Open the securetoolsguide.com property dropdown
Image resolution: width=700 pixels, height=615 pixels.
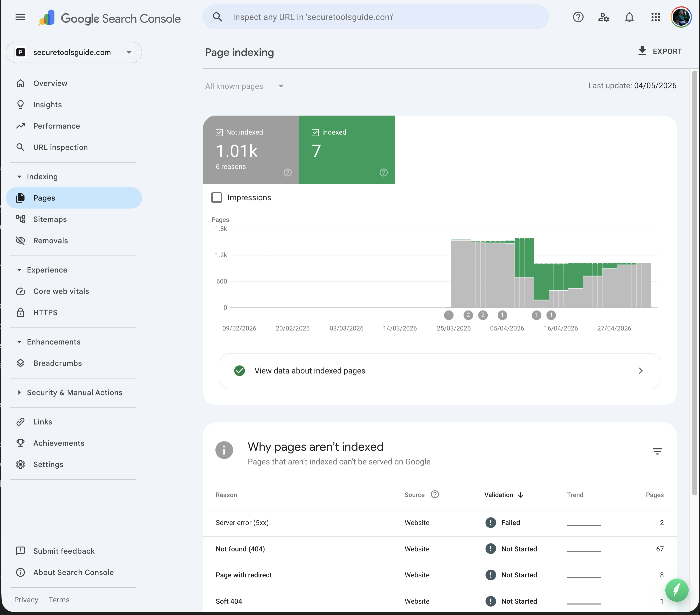74,52
